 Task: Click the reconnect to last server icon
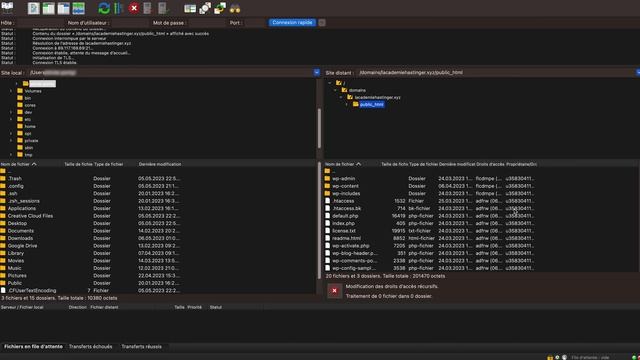pos(162,8)
